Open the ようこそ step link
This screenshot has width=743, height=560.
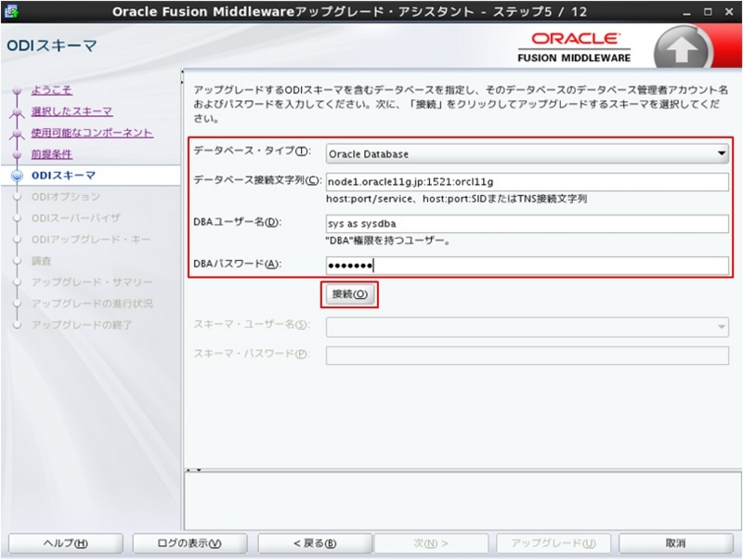(52, 90)
